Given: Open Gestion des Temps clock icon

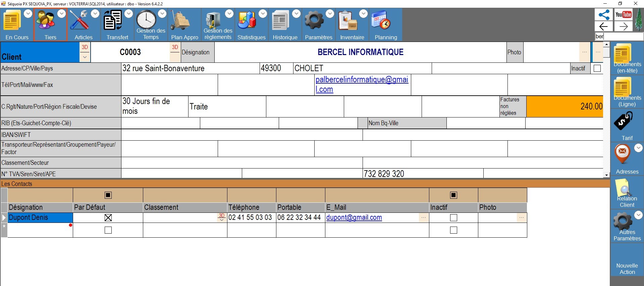Looking at the screenshot, I should pos(146,19).
